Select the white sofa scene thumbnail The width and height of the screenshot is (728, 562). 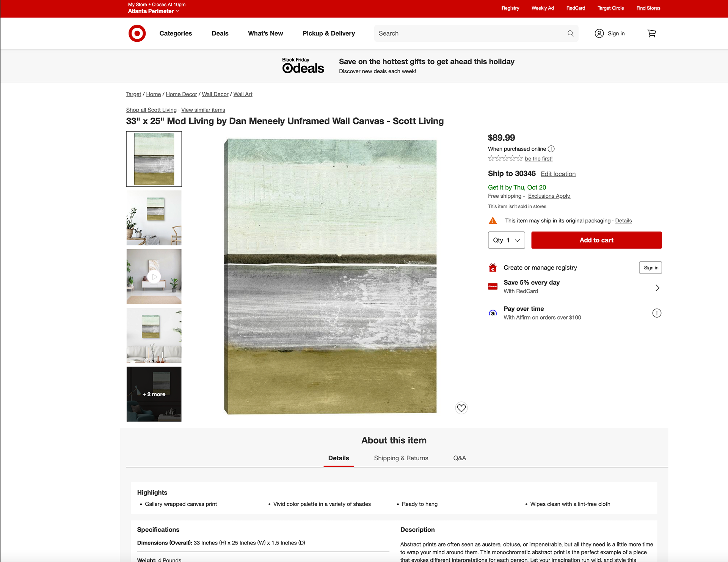[x=154, y=335]
